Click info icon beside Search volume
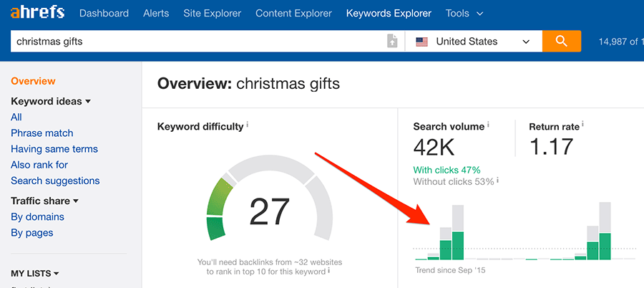 click(489, 125)
